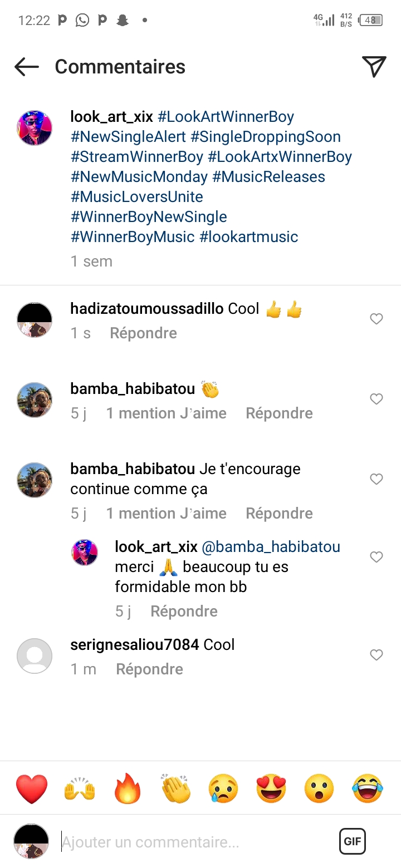The width and height of the screenshot is (401, 868).
Task: Open @bamba_habibatou mention link
Action: tap(271, 547)
